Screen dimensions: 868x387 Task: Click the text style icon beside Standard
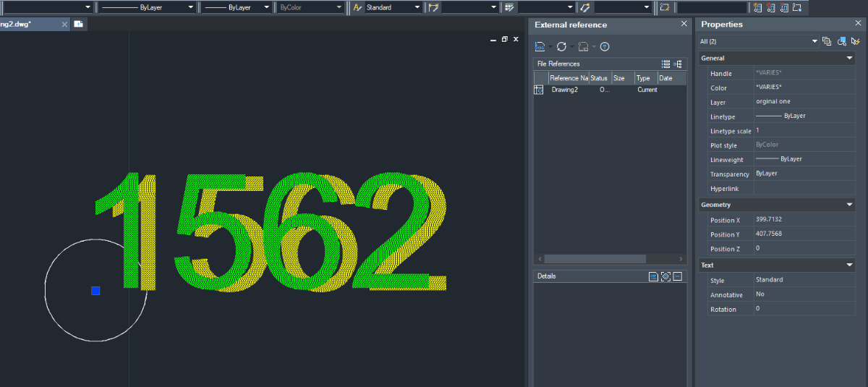point(357,7)
